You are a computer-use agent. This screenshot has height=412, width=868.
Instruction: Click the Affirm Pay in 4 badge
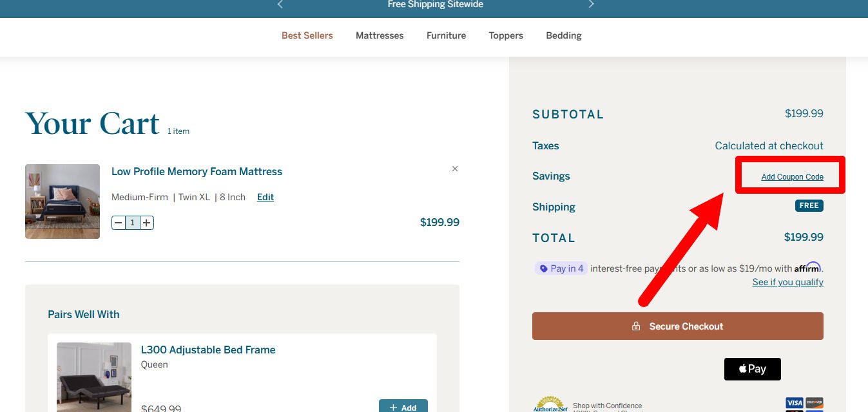click(561, 268)
